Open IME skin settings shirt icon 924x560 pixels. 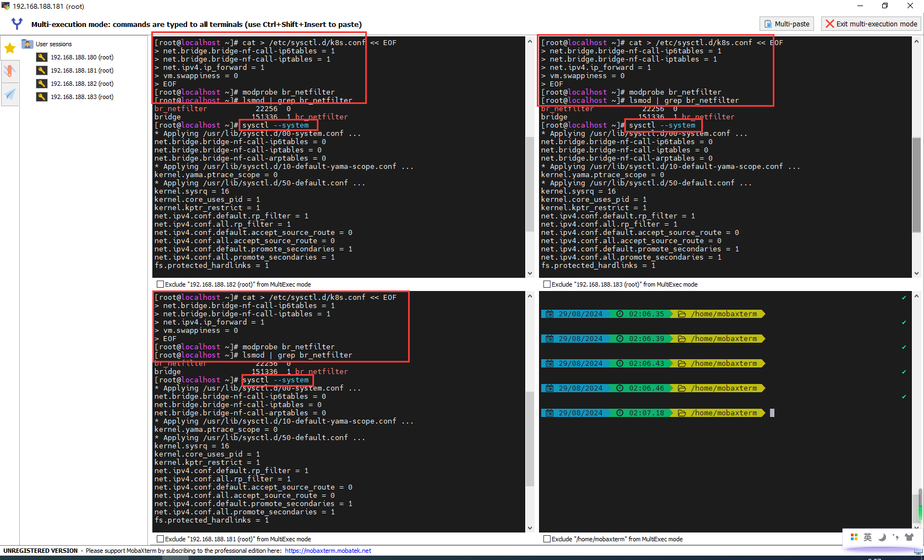click(909, 537)
